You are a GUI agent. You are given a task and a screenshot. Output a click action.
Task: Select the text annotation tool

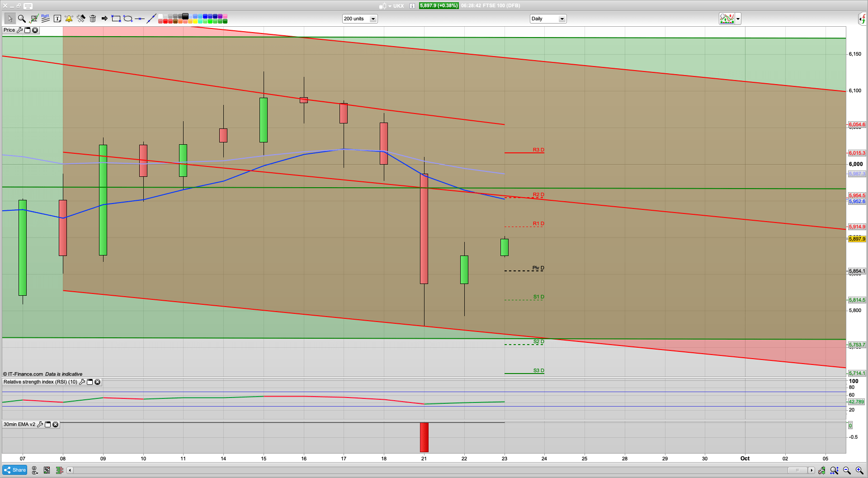pos(57,19)
